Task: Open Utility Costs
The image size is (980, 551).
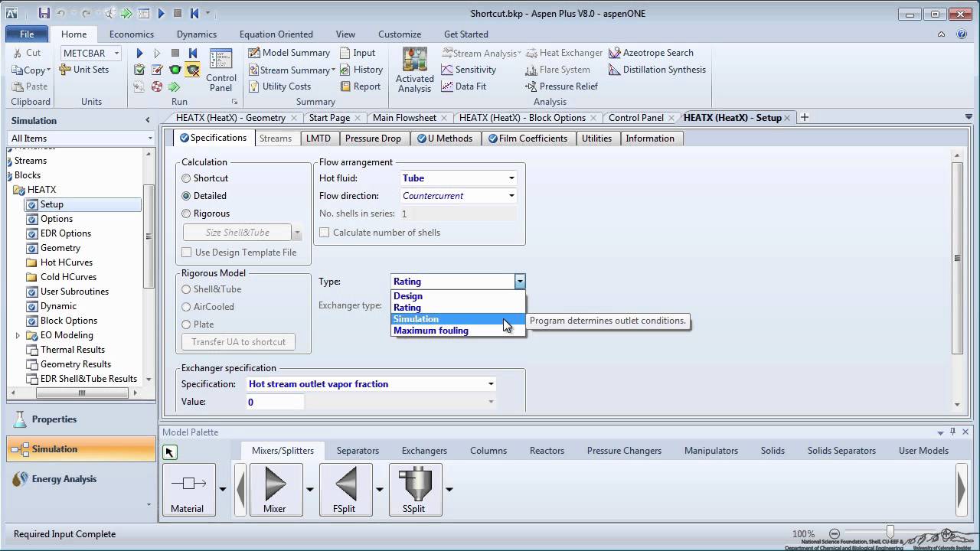Action: [279, 86]
